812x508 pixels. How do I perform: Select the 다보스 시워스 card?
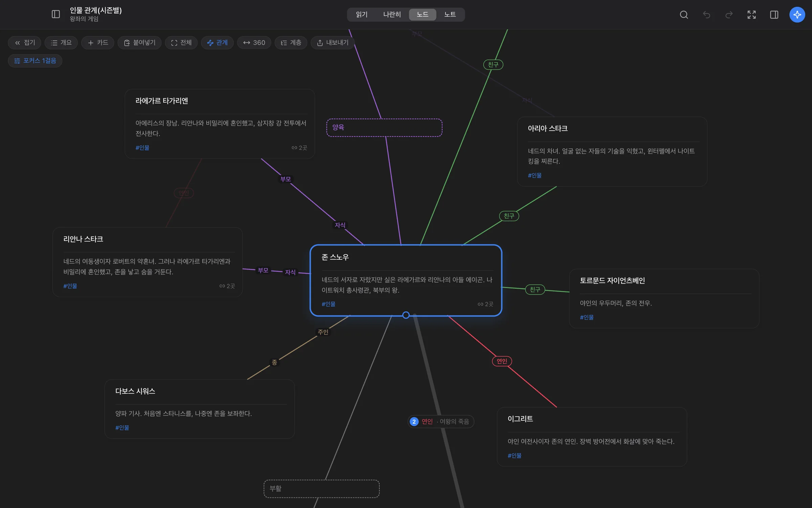click(200, 409)
